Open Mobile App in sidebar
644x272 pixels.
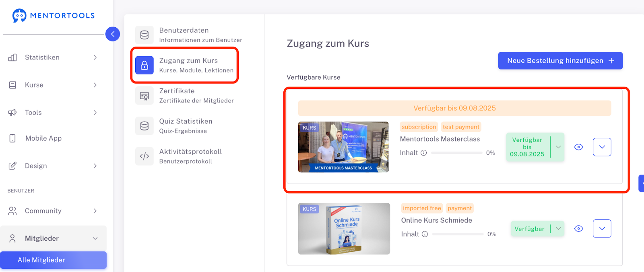coord(43,138)
